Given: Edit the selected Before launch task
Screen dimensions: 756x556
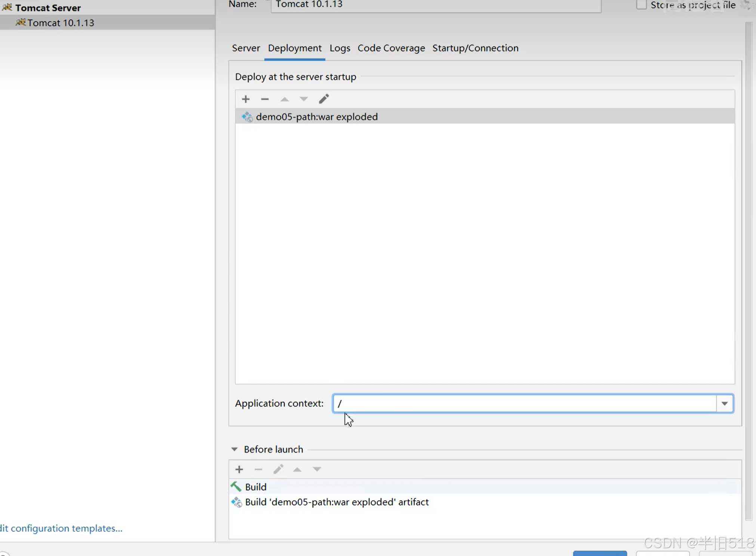Looking at the screenshot, I should coord(278,469).
